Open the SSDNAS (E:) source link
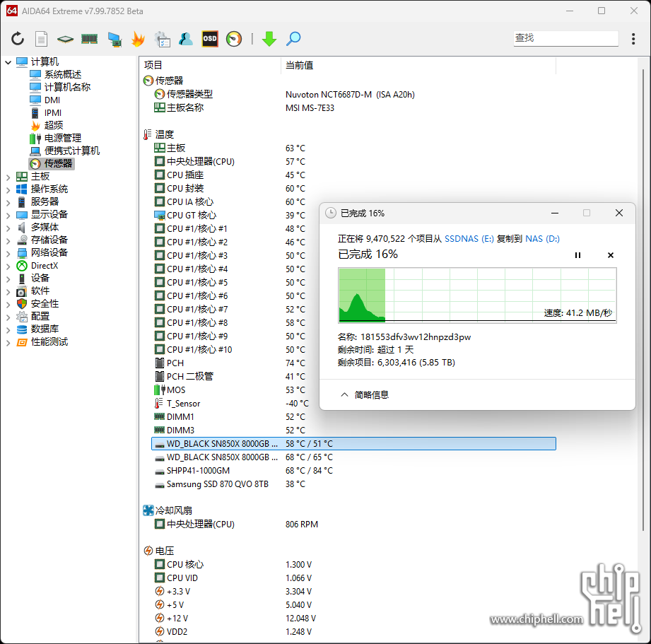651x644 pixels. tap(469, 239)
